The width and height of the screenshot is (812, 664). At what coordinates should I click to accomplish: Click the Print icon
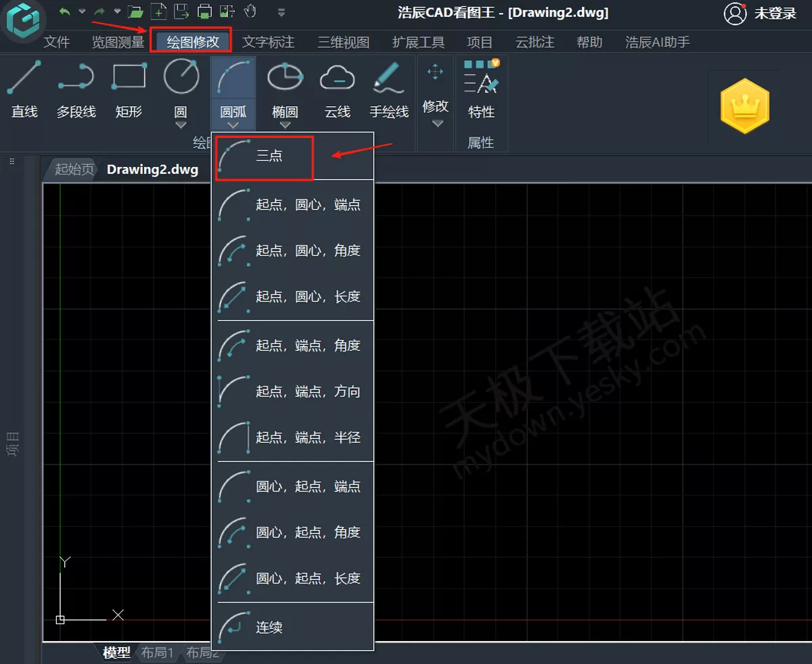coord(204,11)
